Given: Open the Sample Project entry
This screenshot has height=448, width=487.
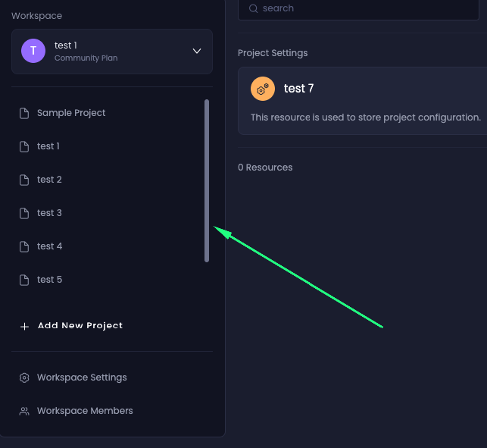Looking at the screenshot, I should (71, 113).
